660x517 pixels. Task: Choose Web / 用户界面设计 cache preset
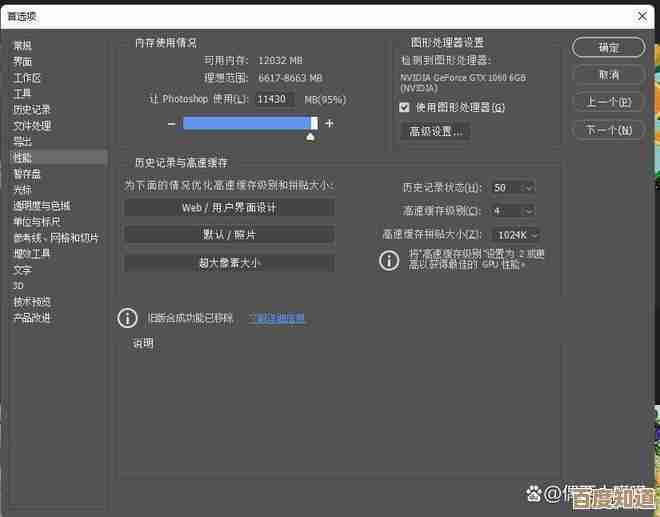229,208
